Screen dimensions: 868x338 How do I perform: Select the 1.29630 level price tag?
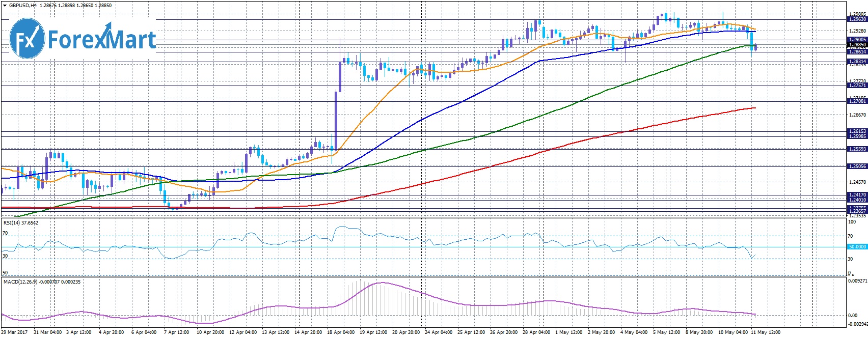(857, 19)
